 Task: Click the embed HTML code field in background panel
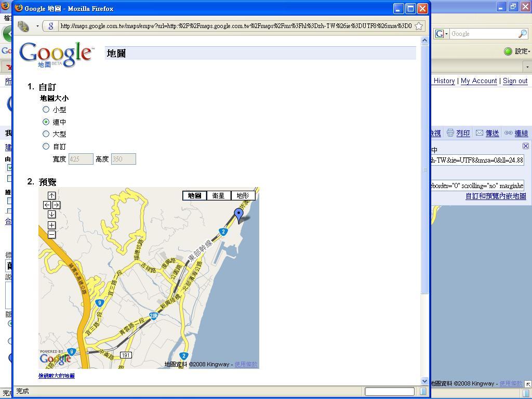click(477, 185)
